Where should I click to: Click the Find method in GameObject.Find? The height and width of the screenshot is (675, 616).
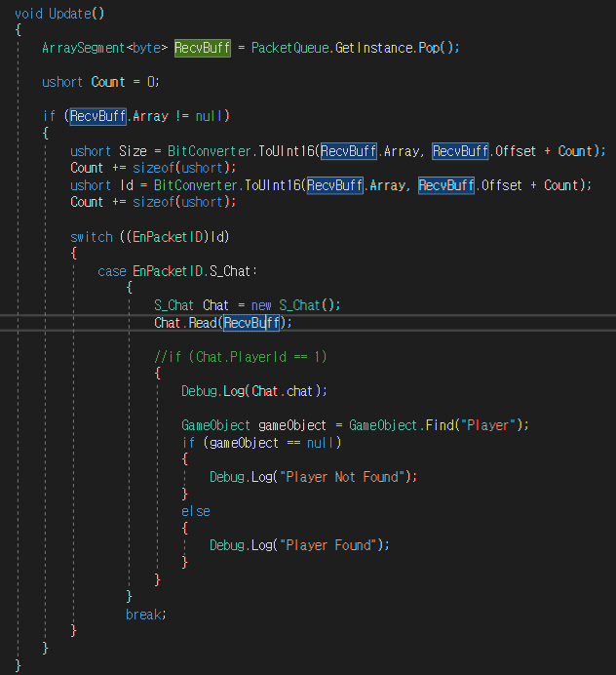[440, 425]
